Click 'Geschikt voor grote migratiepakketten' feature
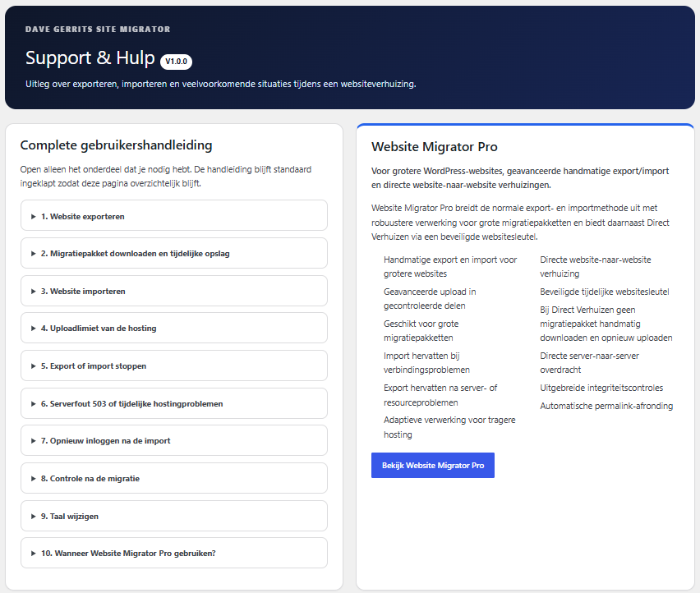The height and width of the screenshot is (593, 700). [421, 331]
